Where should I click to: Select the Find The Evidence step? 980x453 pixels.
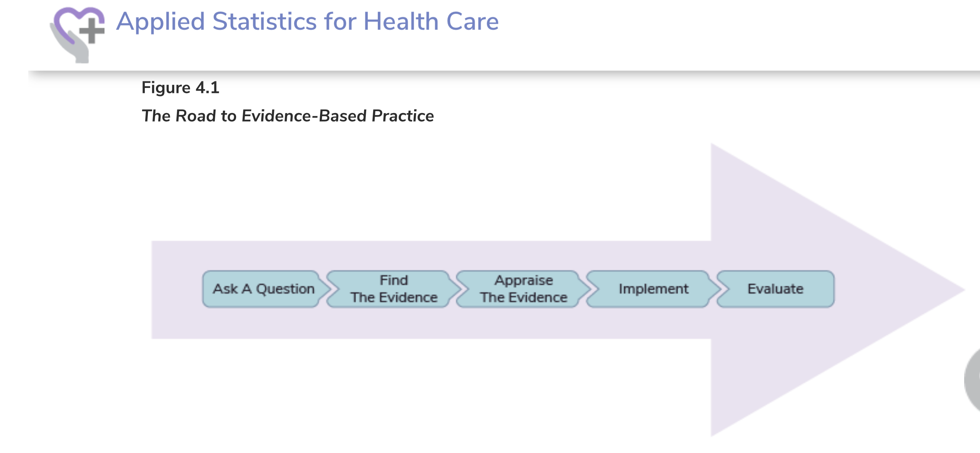[394, 289]
